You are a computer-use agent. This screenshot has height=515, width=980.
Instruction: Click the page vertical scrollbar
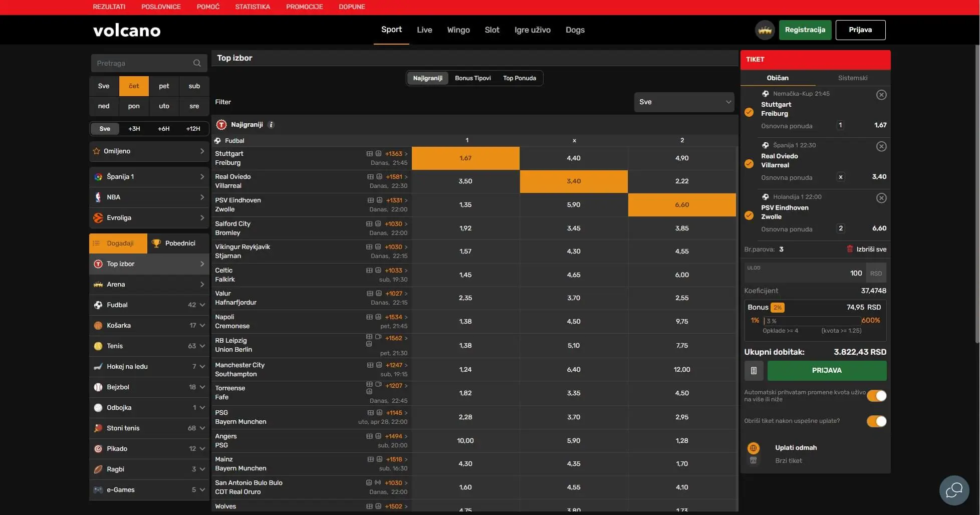[977, 194]
